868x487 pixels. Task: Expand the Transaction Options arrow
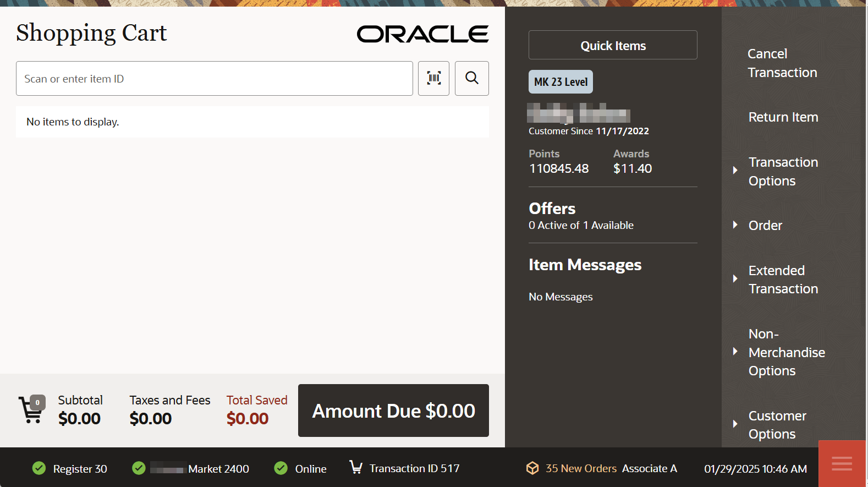(x=735, y=170)
